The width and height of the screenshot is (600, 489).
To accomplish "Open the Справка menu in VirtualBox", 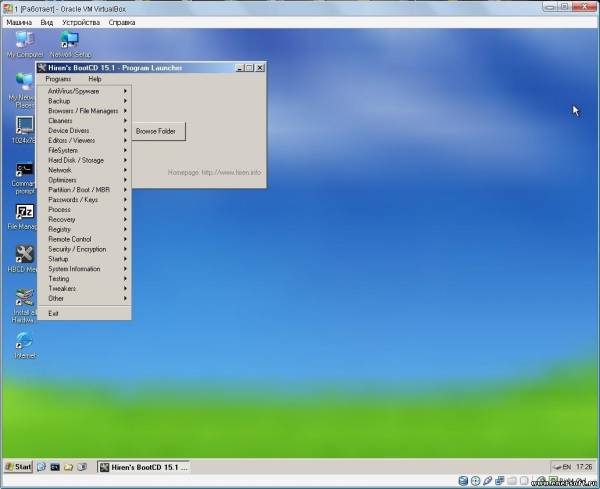I will (122, 23).
